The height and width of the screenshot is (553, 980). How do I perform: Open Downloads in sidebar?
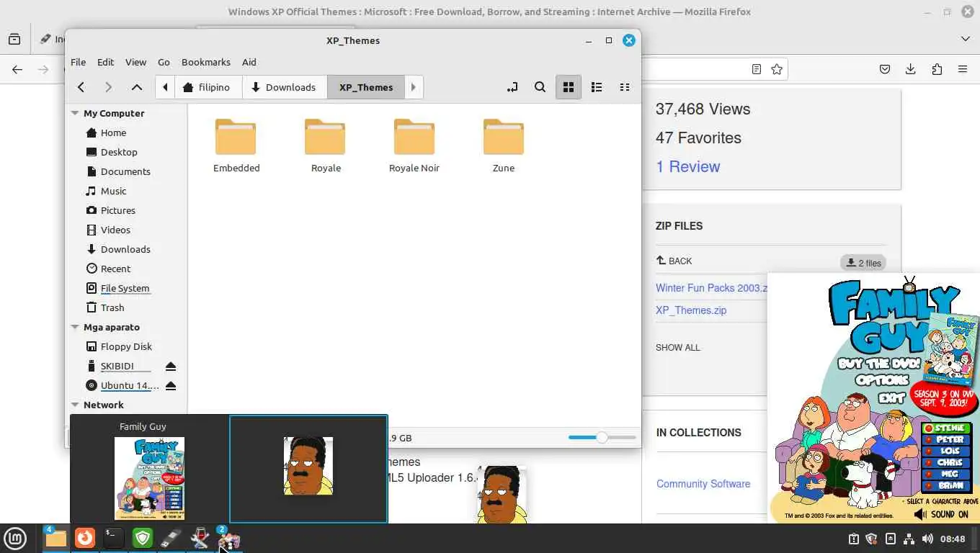point(125,249)
